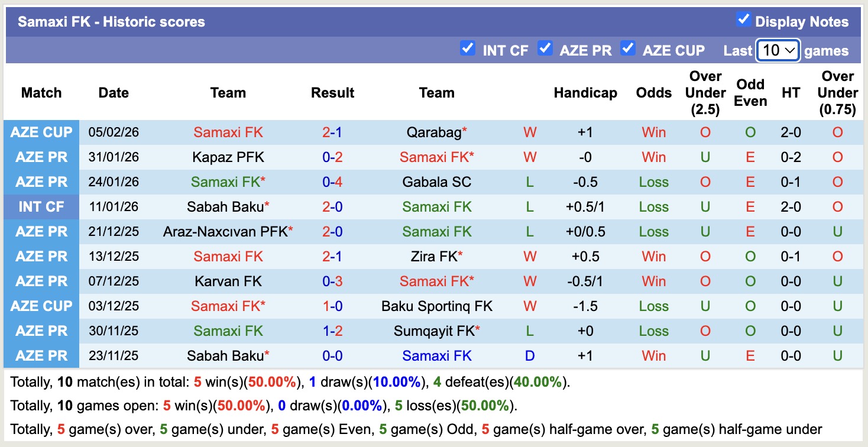Open the Last games count dropdown
The width and height of the screenshot is (868, 447).
pyautogui.click(x=778, y=51)
